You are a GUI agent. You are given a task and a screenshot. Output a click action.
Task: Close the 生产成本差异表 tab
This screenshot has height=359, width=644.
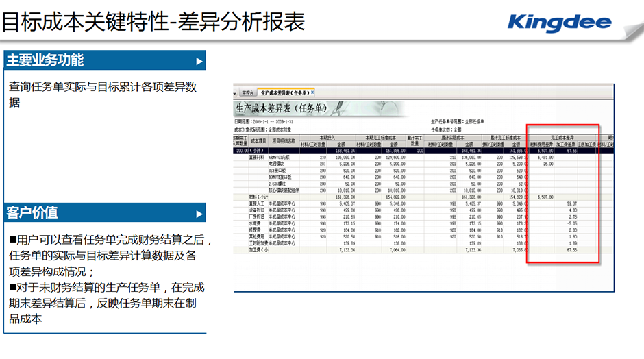coord(312,92)
